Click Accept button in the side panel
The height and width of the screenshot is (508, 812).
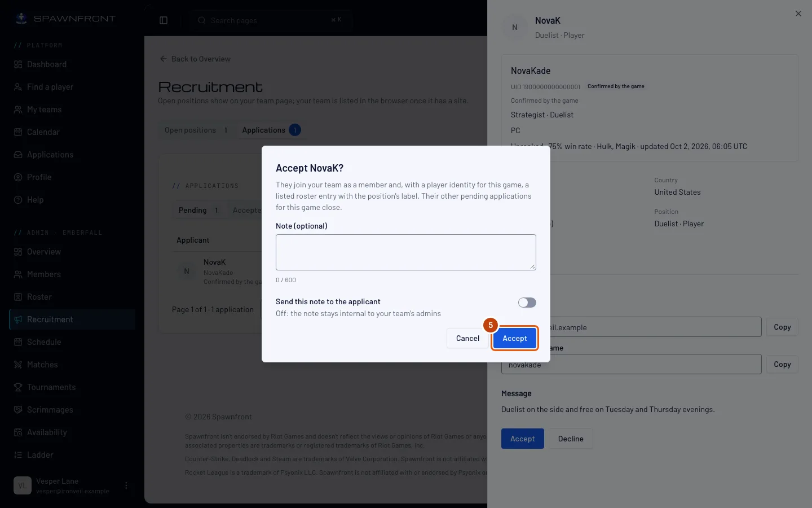523,439
